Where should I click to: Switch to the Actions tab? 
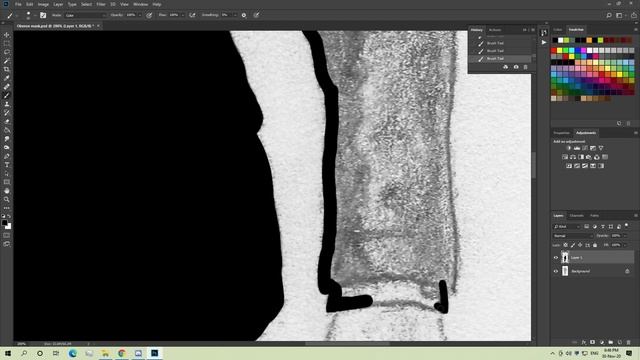495,30
